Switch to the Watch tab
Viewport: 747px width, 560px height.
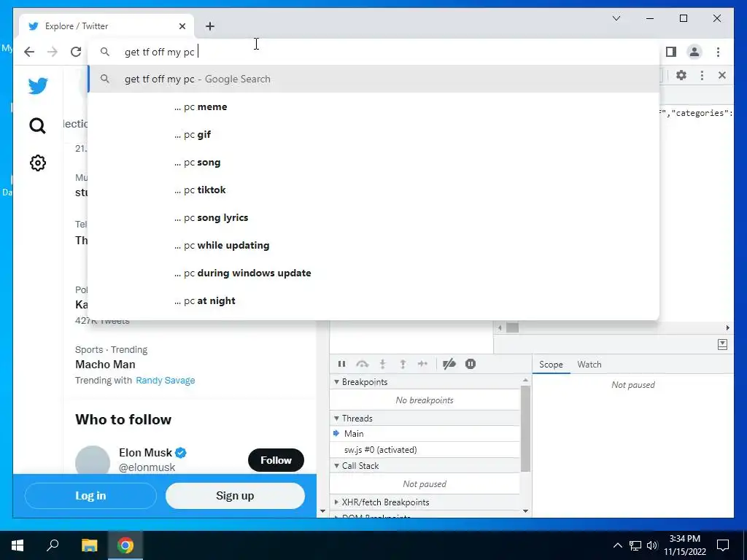tap(589, 365)
